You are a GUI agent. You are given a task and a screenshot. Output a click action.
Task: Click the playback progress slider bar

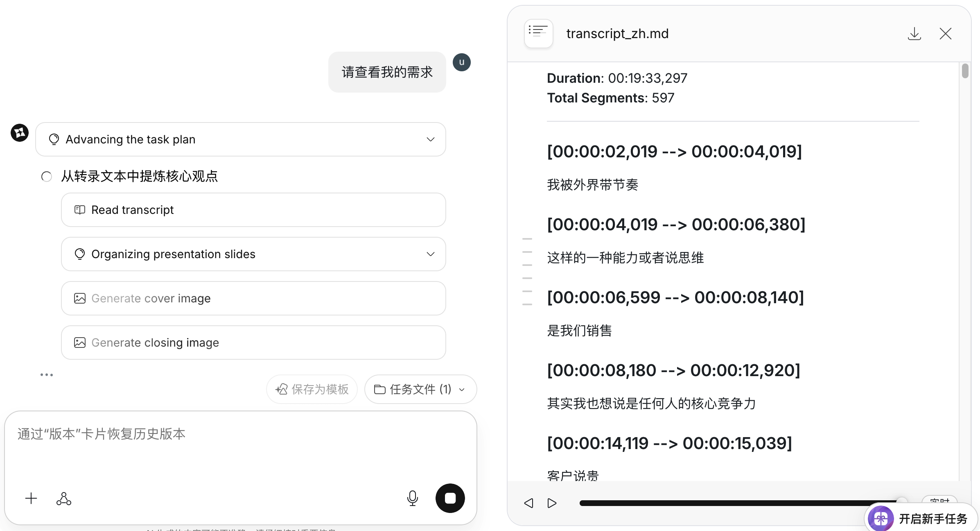pos(737,503)
